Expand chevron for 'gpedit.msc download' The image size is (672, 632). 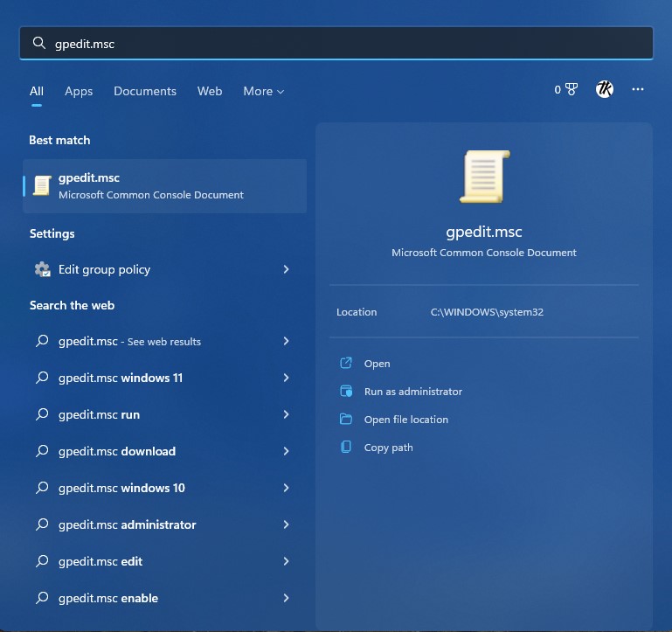pyautogui.click(x=286, y=451)
